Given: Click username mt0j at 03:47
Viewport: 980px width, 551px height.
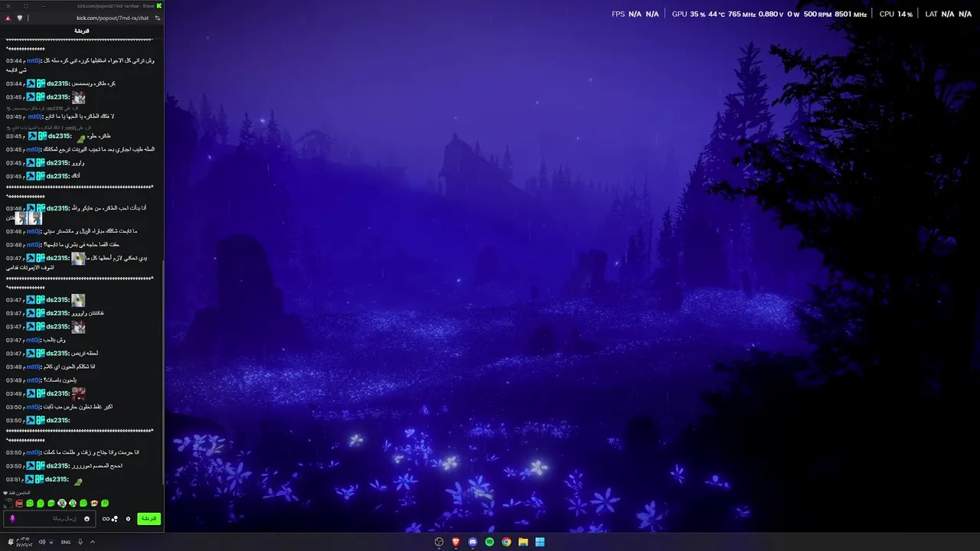Looking at the screenshot, I should [33, 340].
